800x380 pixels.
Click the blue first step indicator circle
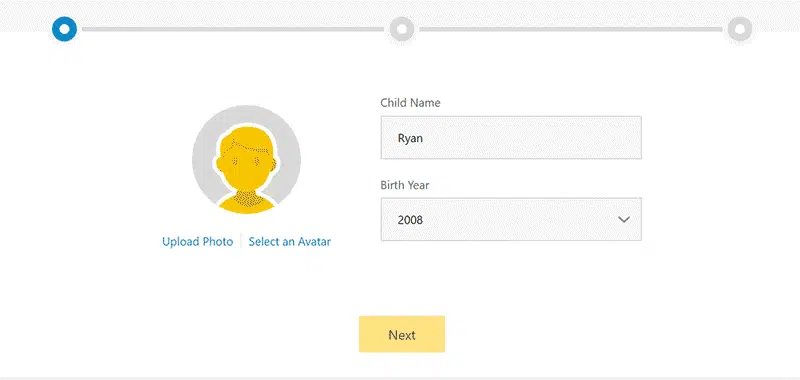pos(64,29)
